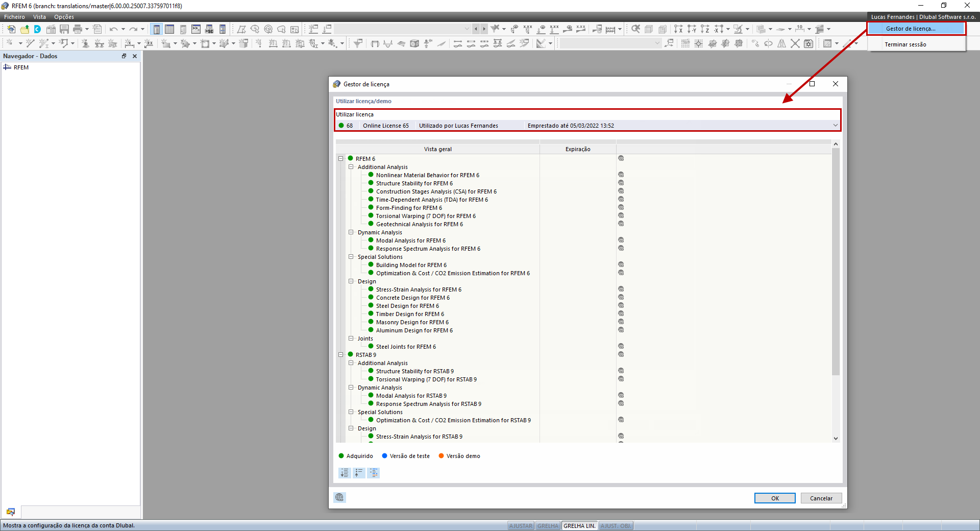The width and height of the screenshot is (980, 531).
Task: Click the mirror icon in the second toolbar
Action: click(782, 43)
